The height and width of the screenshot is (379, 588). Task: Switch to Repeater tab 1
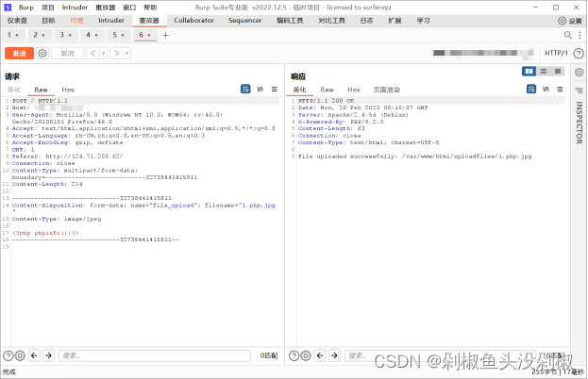point(9,35)
